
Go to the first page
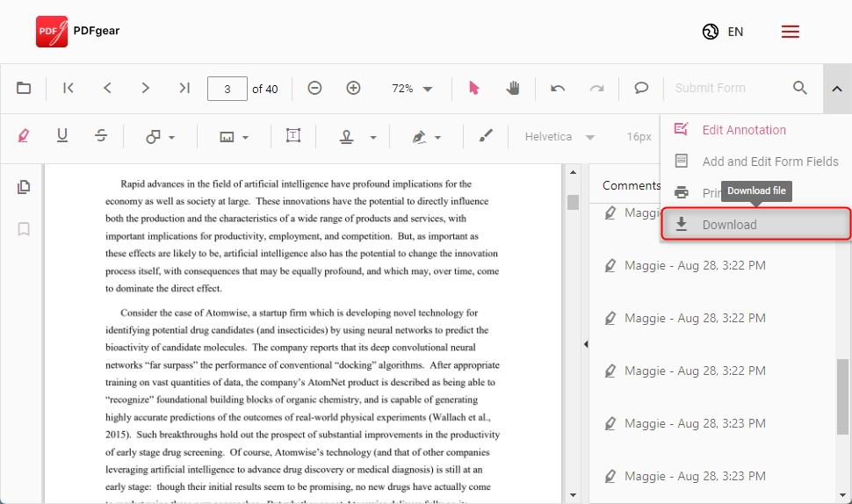(x=69, y=88)
